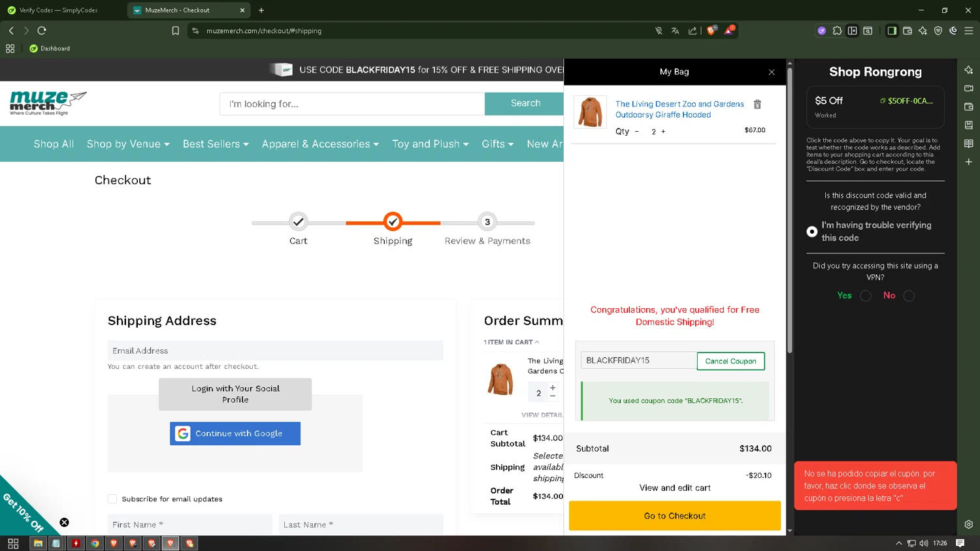Click the First Name input field
980x551 pixels.
190,524
